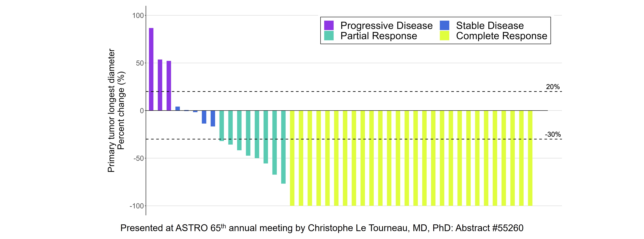
Task: Click the "-100" y-axis tick label
Action: pos(137,206)
